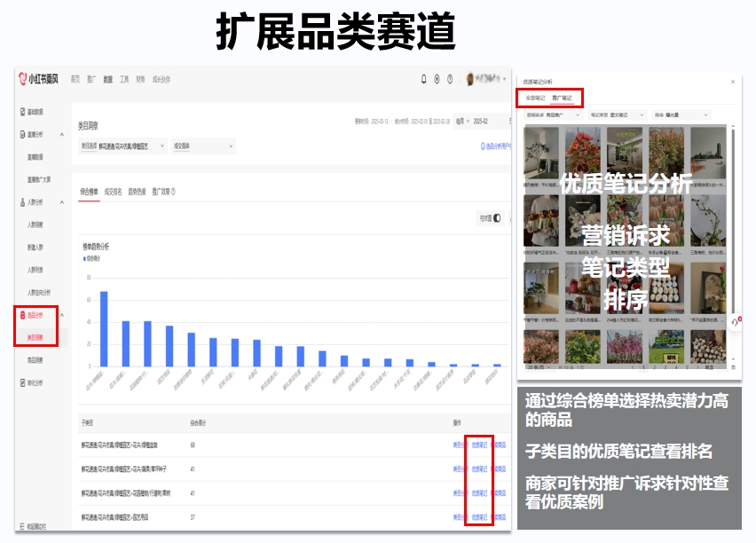Select 数据 in the top navigation menu

click(x=106, y=79)
